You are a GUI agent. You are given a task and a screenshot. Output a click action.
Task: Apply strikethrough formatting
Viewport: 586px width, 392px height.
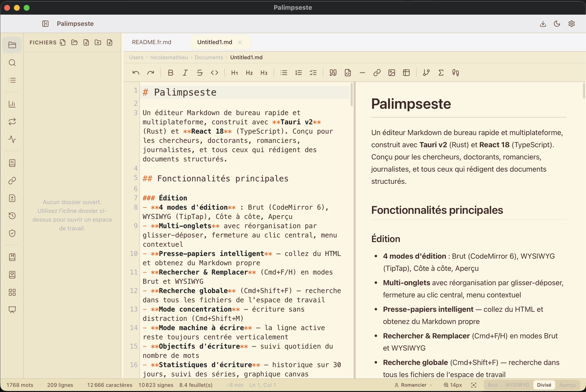click(200, 73)
